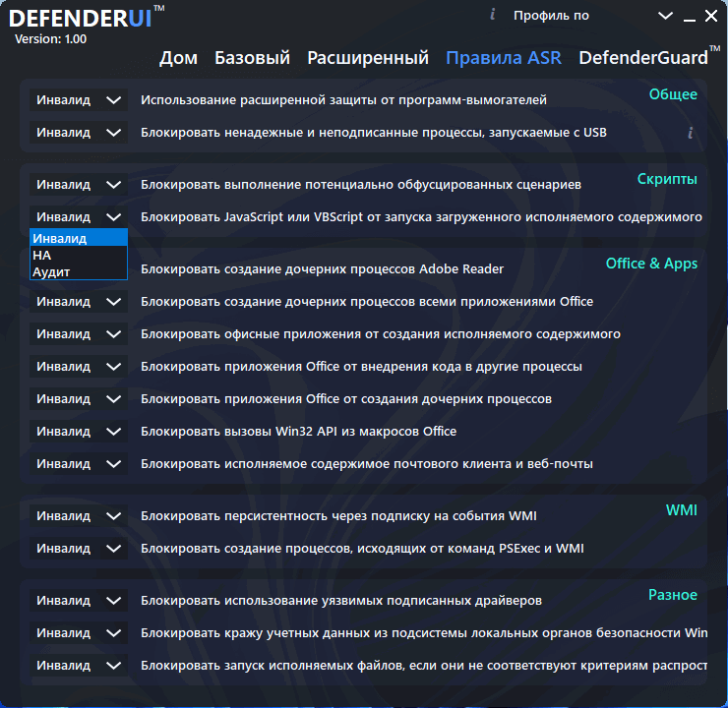Open the dropdown for WMI event subscription persistence
728x708 pixels.
(79, 516)
